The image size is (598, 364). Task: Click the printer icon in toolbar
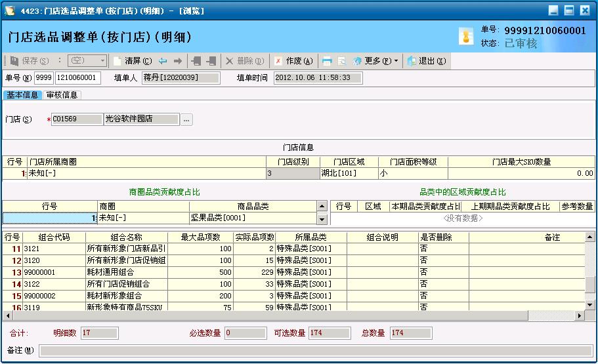327,61
